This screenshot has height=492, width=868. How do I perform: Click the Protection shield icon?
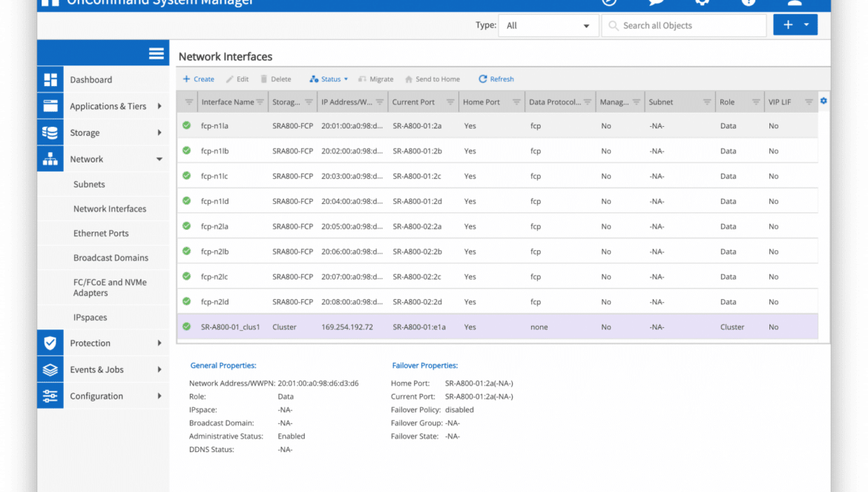(x=50, y=343)
